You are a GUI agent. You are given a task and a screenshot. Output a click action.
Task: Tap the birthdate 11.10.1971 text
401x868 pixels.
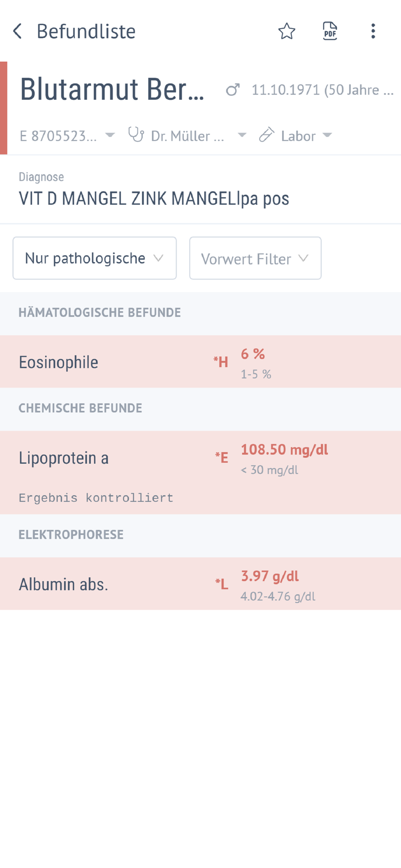coord(322,90)
